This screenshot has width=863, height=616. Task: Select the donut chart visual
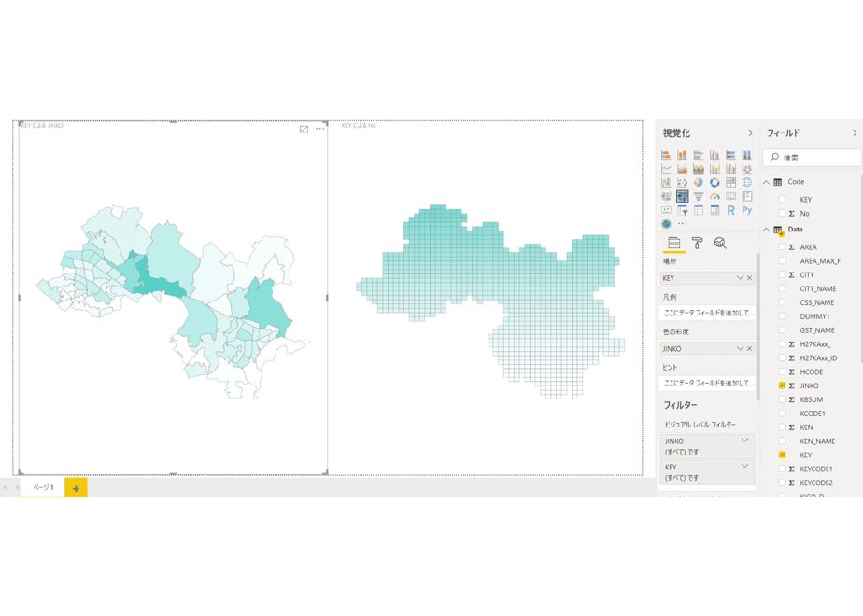pyautogui.click(x=714, y=182)
